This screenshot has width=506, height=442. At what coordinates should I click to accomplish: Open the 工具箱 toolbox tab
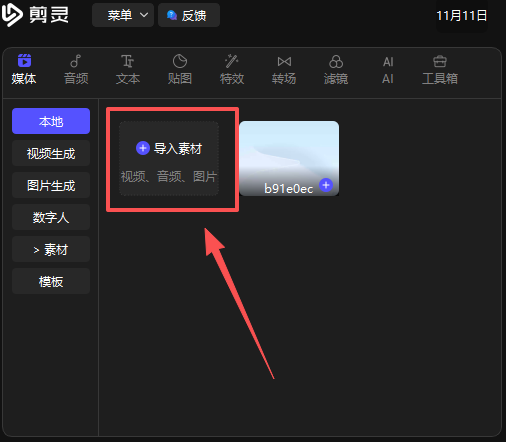(440, 69)
